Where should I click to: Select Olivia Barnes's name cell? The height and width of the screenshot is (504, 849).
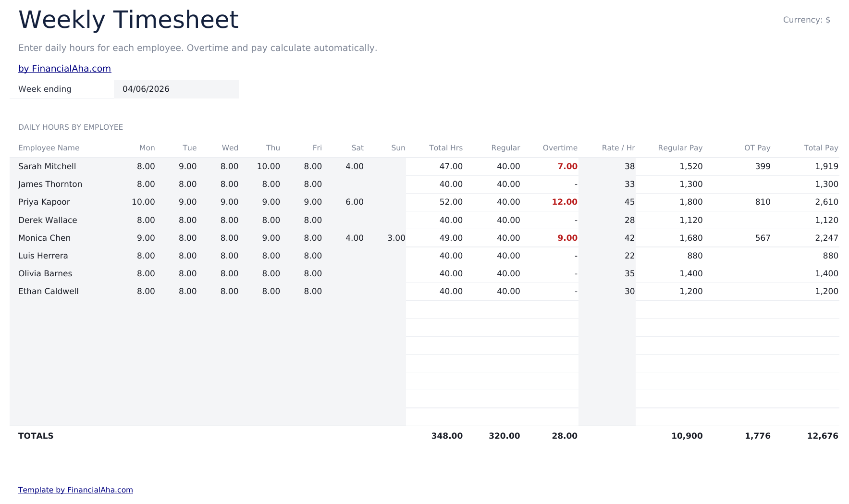[45, 273]
